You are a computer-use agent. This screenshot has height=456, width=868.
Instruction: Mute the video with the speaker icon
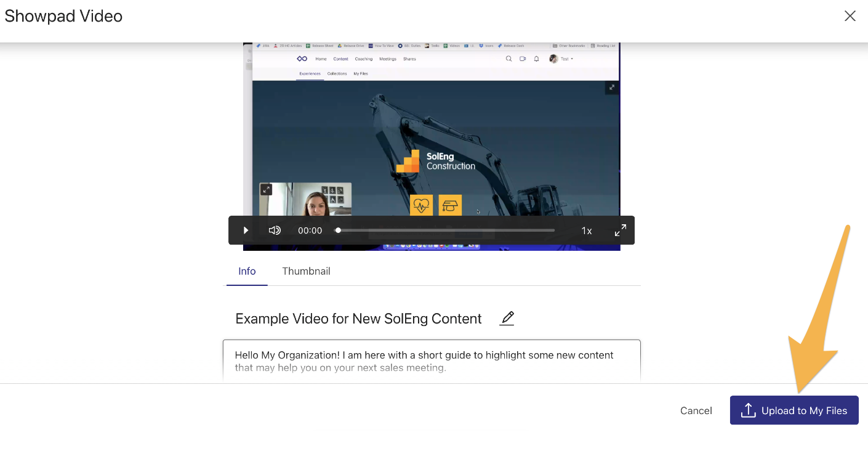click(275, 230)
